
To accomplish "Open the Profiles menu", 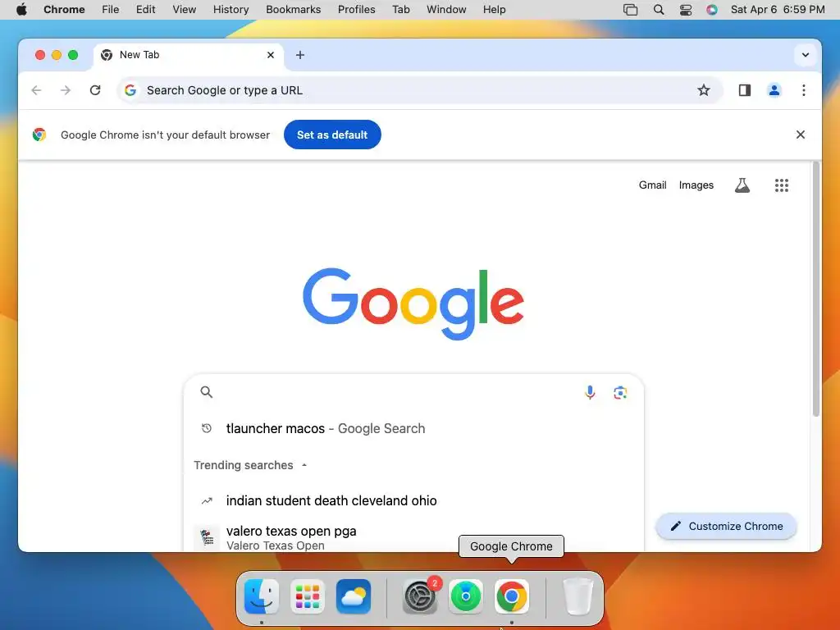I will pyautogui.click(x=356, y=10).
